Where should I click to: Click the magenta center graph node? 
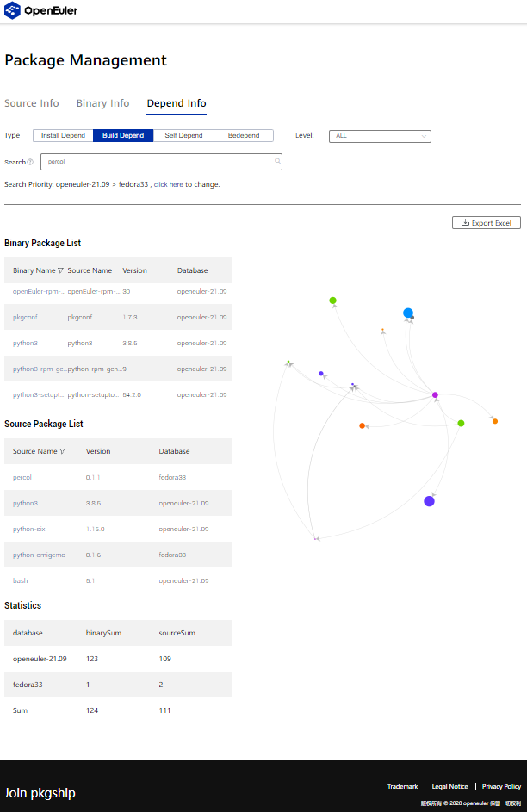click(435, 395)
